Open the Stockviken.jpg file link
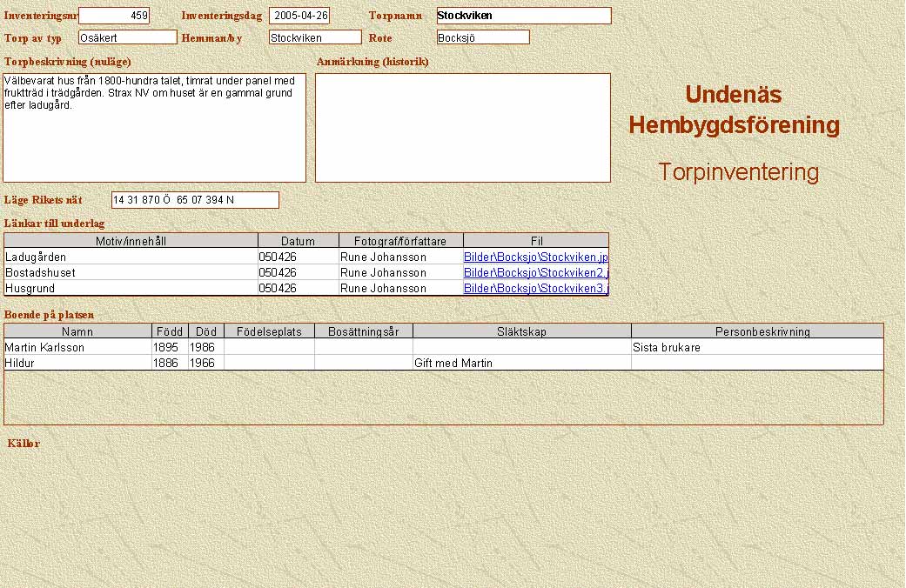906x588 pixels. 535,257
